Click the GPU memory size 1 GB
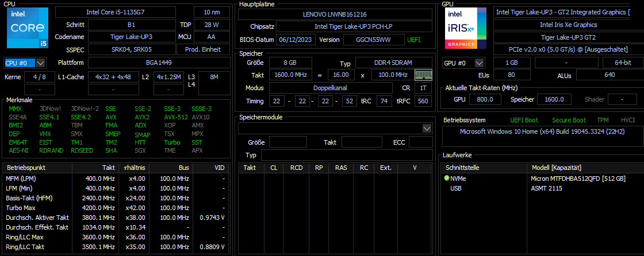Screen dimensions: 644x256 pos(511,63)
